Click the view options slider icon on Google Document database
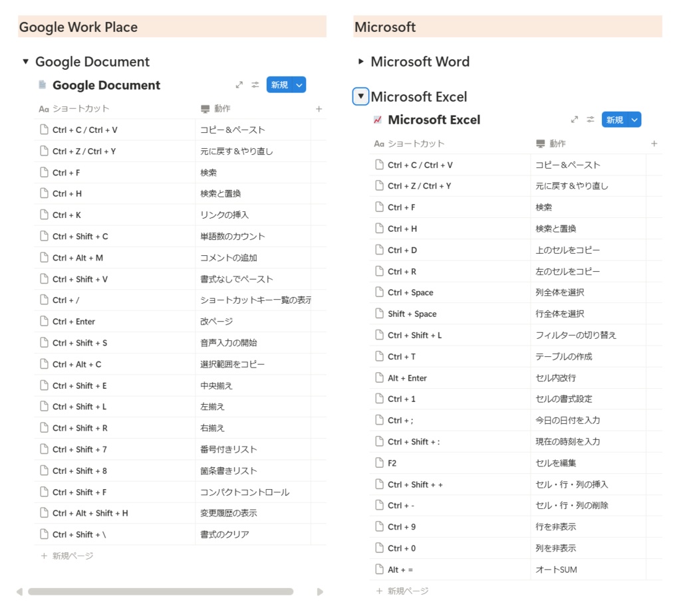681x616 pixels. click(x=255, y=84)
